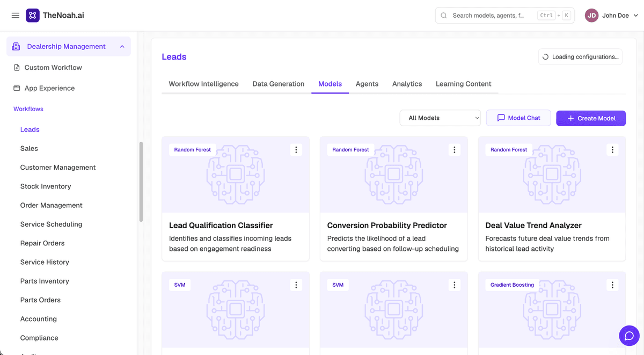This screenshot has width=644, height=355.
Task: Open the hamburger navigation menu
Action: (x=15, y=16)
